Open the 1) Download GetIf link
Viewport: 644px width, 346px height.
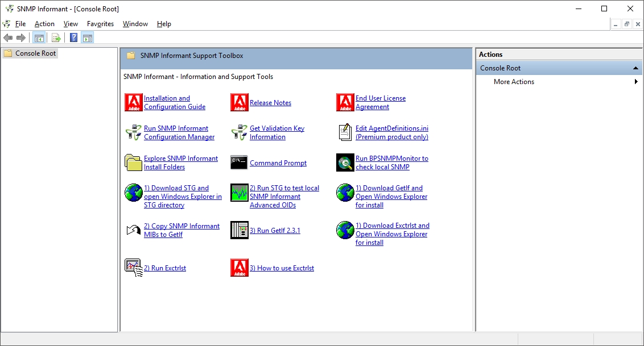pyautogui.click(x=391, y=197)
